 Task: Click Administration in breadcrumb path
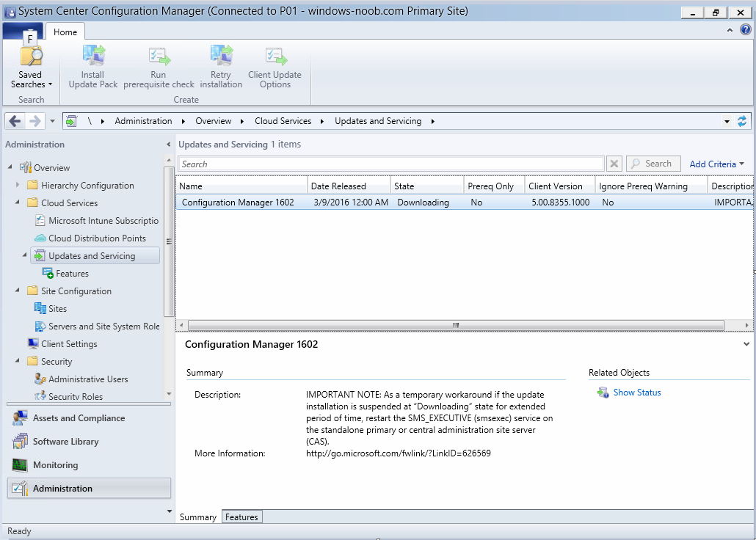[x=143, y=121]
